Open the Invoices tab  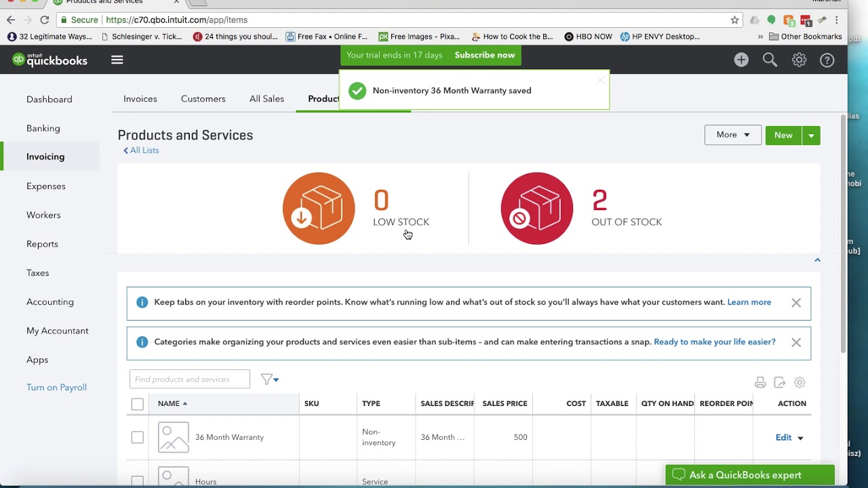point(140,99)
